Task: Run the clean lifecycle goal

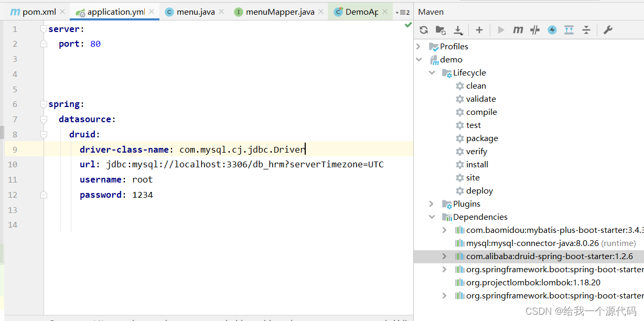Action: point(476,85)
